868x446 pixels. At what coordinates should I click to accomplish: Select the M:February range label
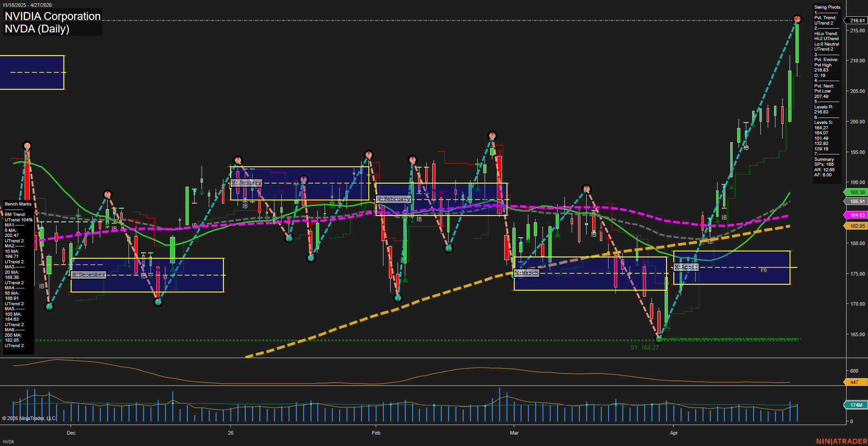coord(393,200)
